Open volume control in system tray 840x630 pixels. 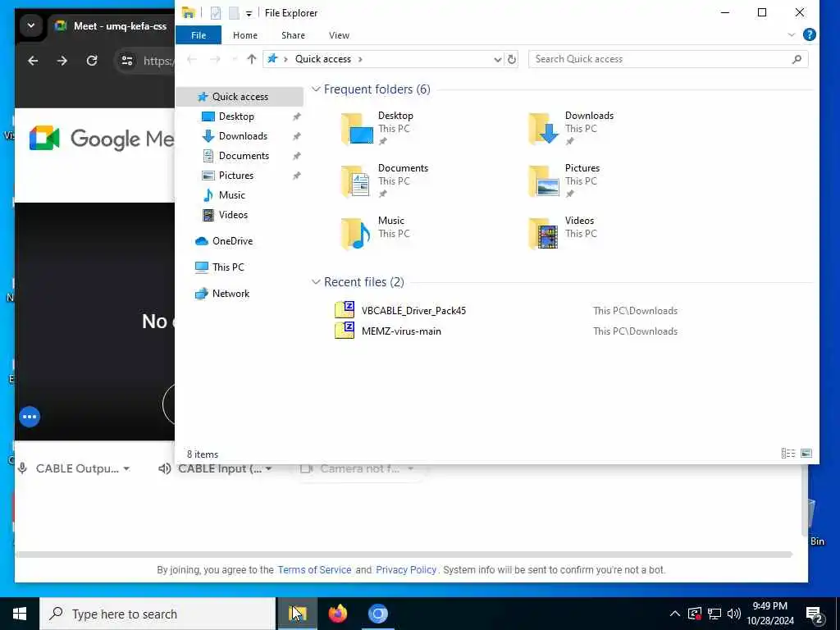pos(734,614)
